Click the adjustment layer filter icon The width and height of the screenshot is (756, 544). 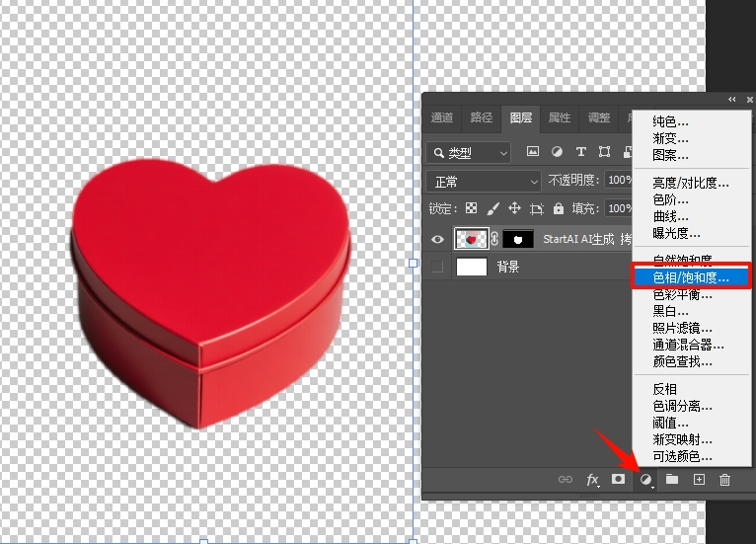coord(557,152)
